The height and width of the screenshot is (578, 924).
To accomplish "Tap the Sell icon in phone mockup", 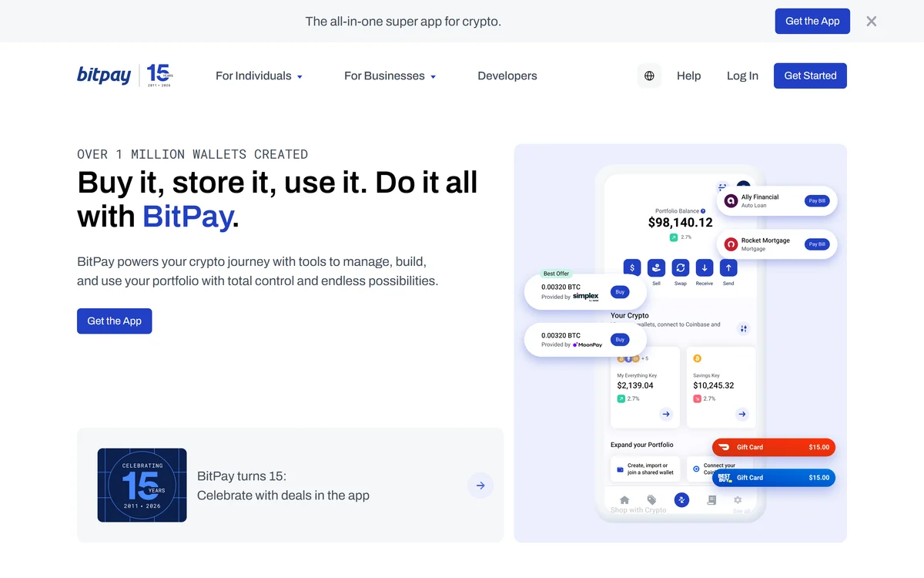I will click(656, 267).
